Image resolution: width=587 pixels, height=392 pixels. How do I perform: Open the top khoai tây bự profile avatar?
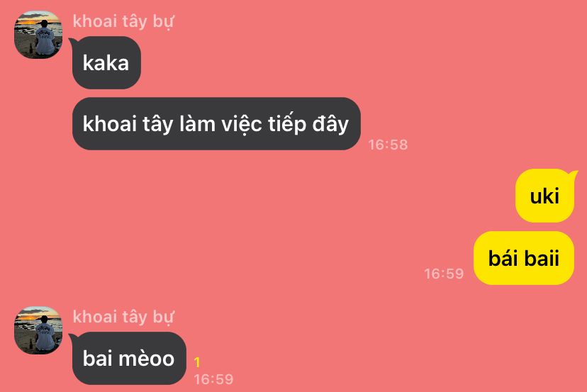[38, 35]
